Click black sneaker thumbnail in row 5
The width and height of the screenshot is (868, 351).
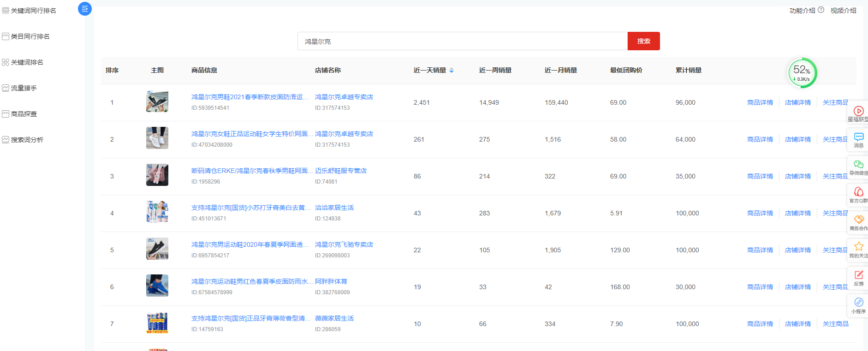[x=157, y=249]
